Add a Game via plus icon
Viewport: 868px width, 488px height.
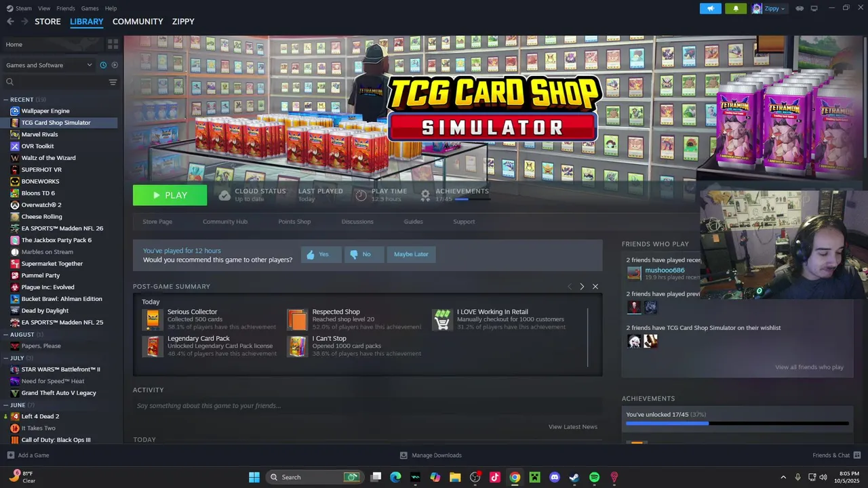click(11, 455)
